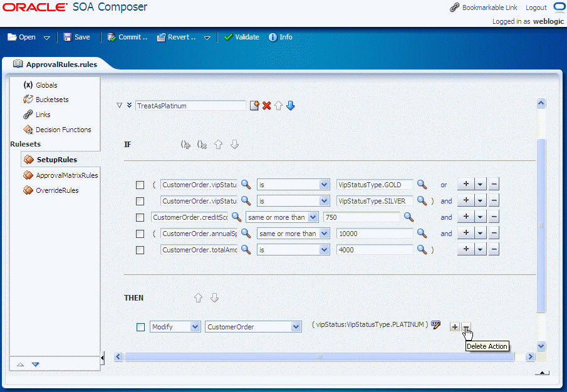
Task: Check the annualSpending 10000 condition checkbox
Action: tap(140, 234)
